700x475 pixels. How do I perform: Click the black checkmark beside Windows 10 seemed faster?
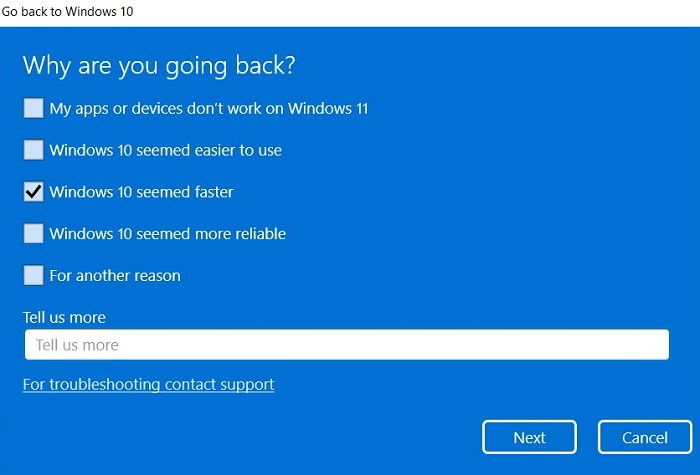click(33, 192)
